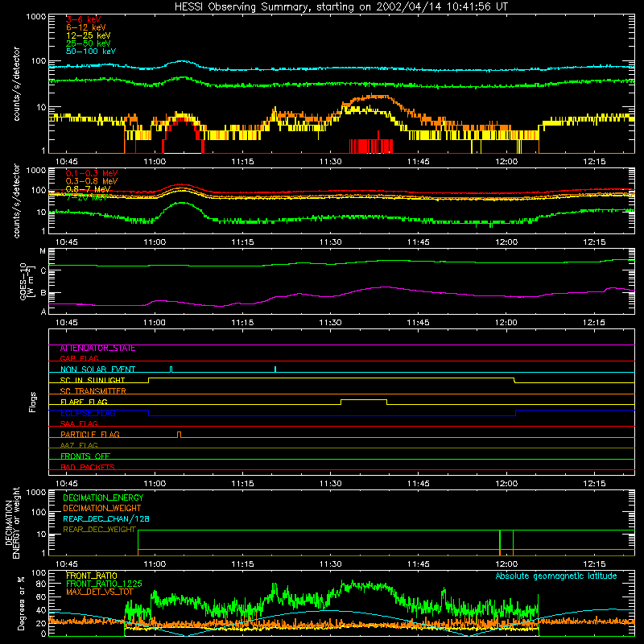Select the GAP_FLAG label
The image size is (644, 644).
(79, 358)
